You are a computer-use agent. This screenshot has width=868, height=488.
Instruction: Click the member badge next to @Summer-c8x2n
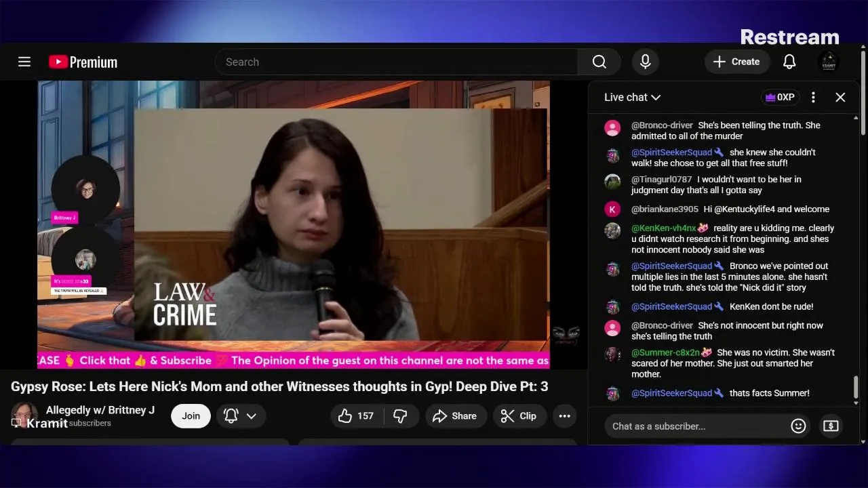[x=707, y=352]
